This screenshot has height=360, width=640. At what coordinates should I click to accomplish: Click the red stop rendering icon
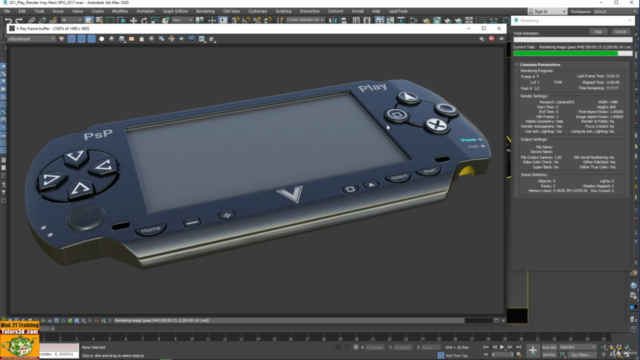[491, 39]
